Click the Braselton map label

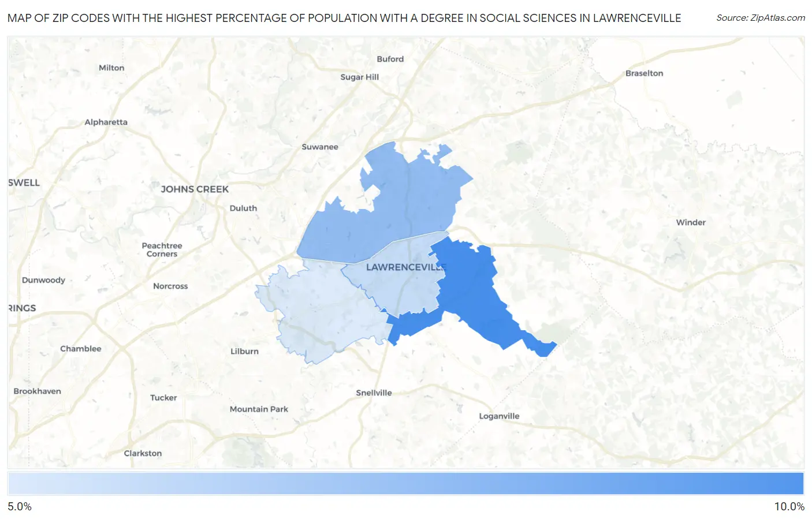point(645,73)
